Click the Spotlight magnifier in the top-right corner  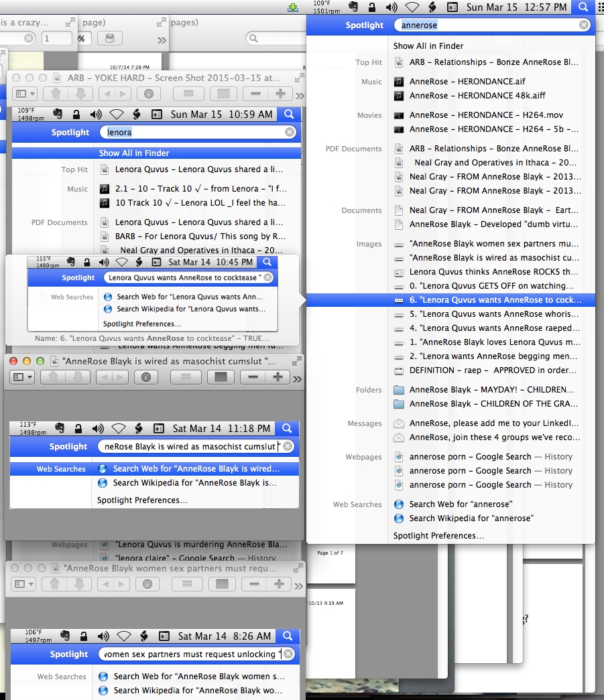pos(583,7)
